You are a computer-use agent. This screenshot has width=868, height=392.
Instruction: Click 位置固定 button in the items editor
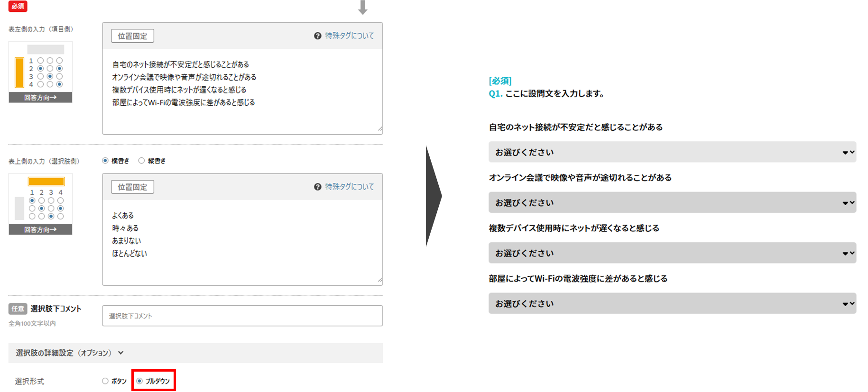pyautogui.click(x=132, y=36)
